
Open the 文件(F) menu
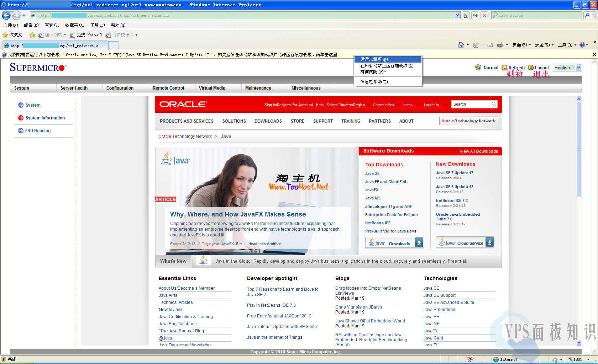(11, 25)
